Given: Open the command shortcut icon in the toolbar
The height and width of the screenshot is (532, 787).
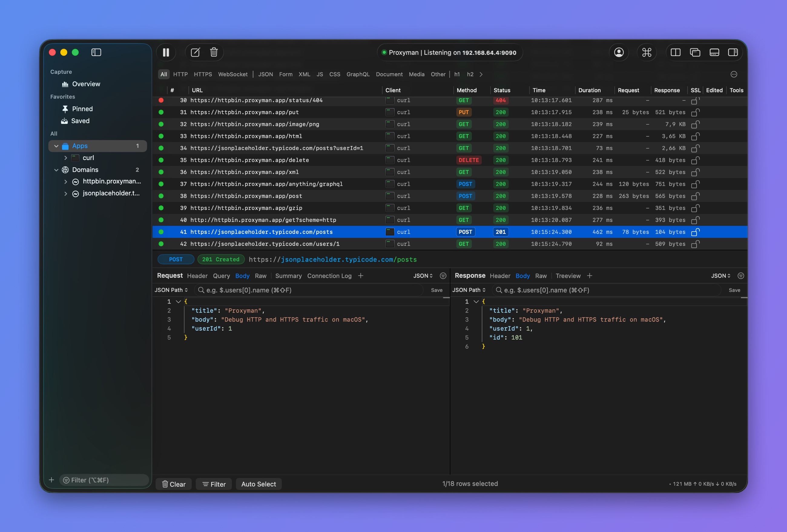Looking at the screenshot, I should pos(647,52).
